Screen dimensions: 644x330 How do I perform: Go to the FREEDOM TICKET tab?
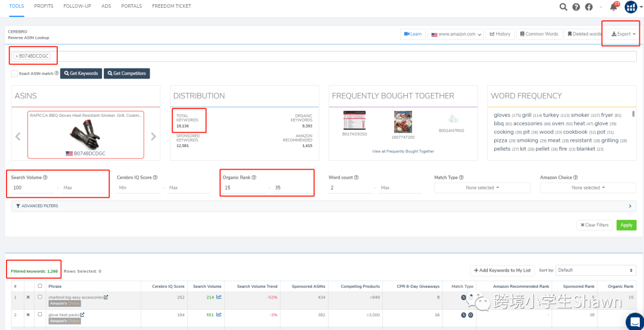tap(172, 6)
